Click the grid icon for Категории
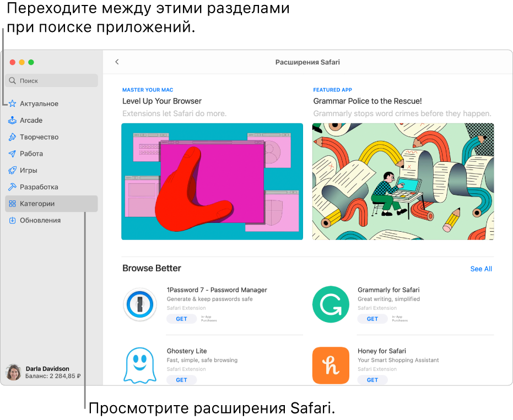 click(13, 204)
